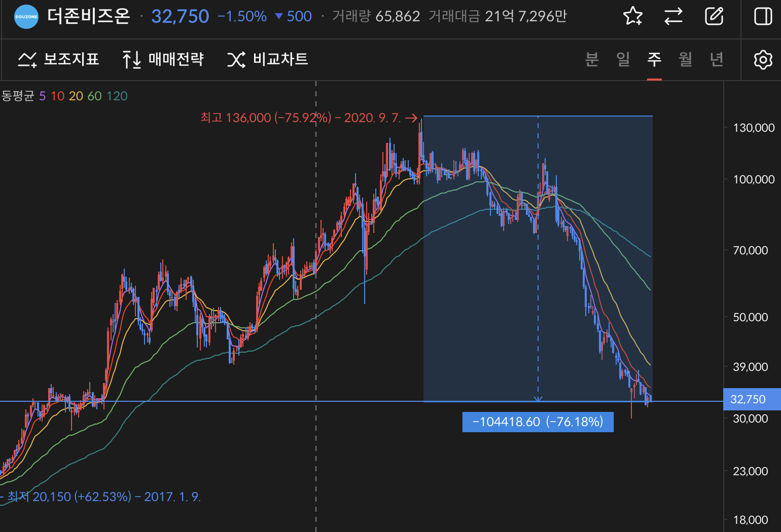Click the swap arrows icon in header
The width and height of the screenshot is (781, 532).
[x=673, y=16]
